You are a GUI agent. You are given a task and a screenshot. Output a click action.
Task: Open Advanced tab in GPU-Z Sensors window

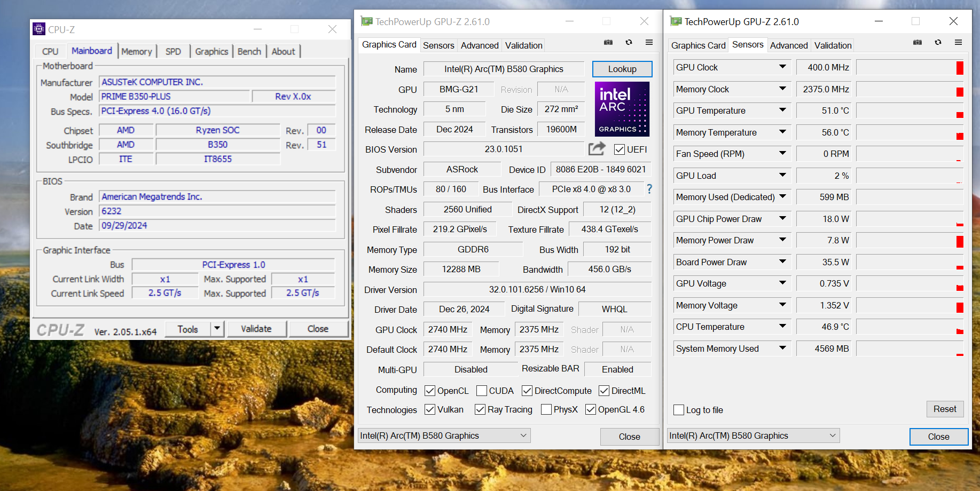[789, 45]
